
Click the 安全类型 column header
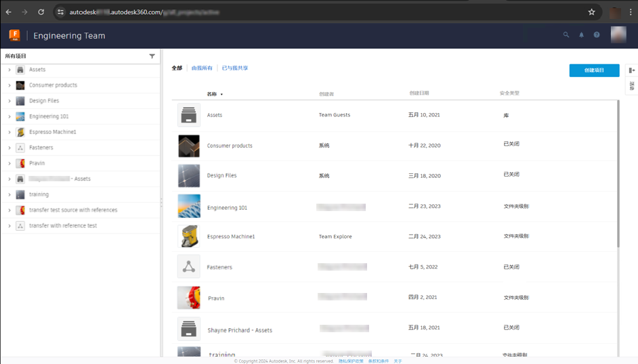pos(509,93)
